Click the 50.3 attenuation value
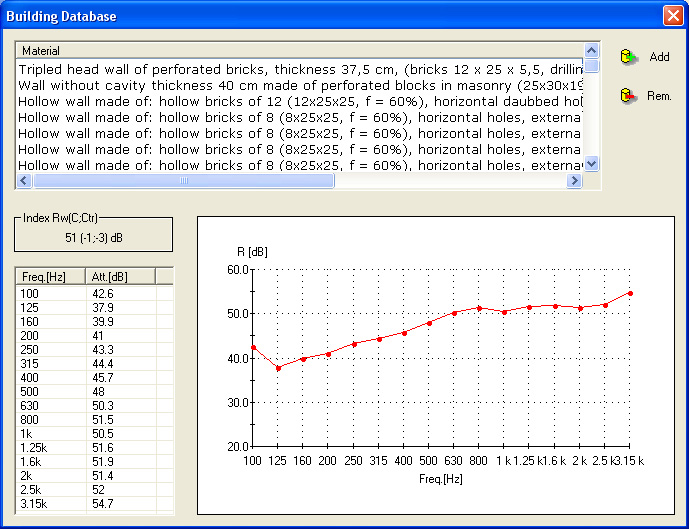This screenshot has width=689, height=529. coord(103,406)
